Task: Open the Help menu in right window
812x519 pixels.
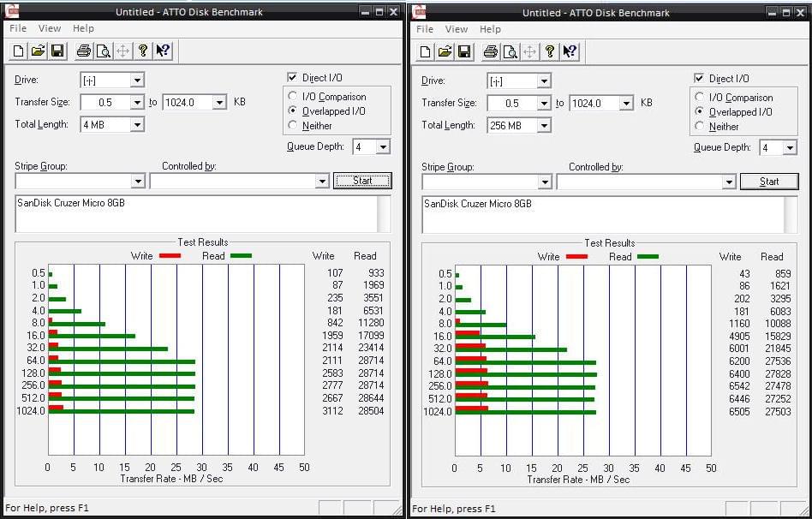Action: coord(490,29)
